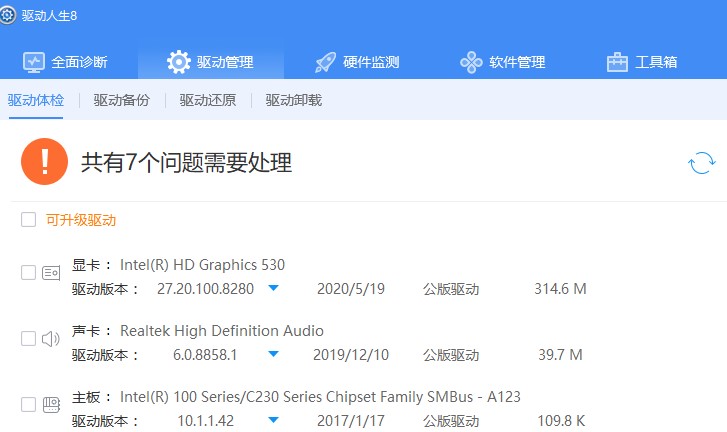Click 公版驱动 in the 显卡 row
Screen dimensions: 727x432
tap(451, 289)
